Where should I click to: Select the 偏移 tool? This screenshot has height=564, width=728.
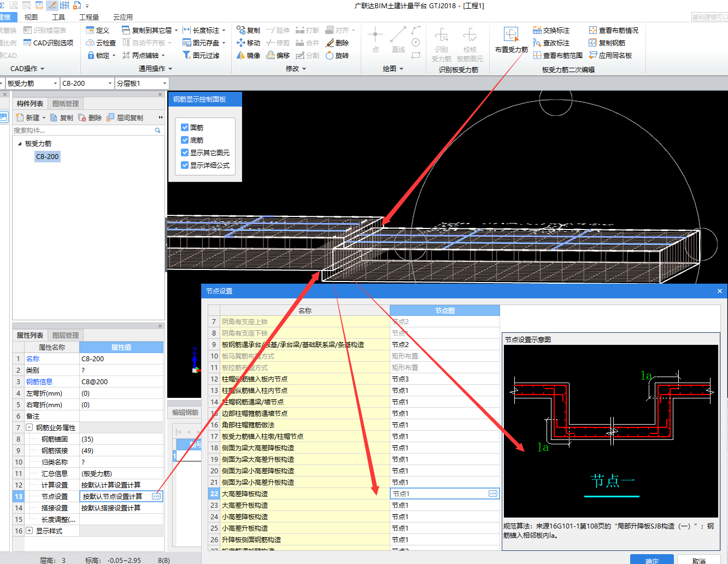[x=278, y=56]
